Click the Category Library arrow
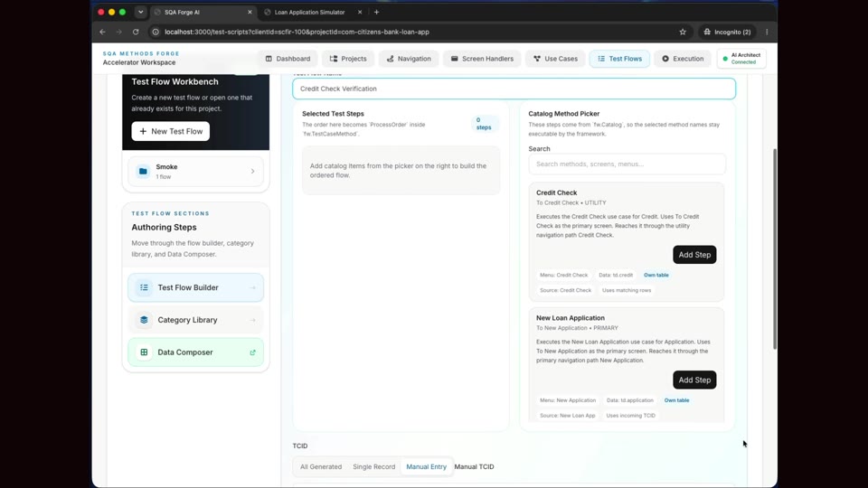The height and width of the screenshot is (488, 868). [x=252, y=320]
